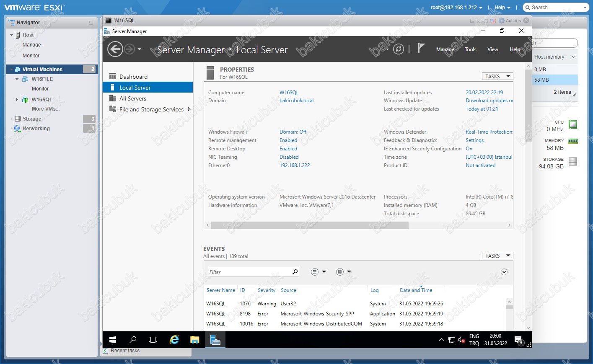This screenshot has height=364, width=593.
Task: Close the W16SQL console window
Action: point(526,21)
